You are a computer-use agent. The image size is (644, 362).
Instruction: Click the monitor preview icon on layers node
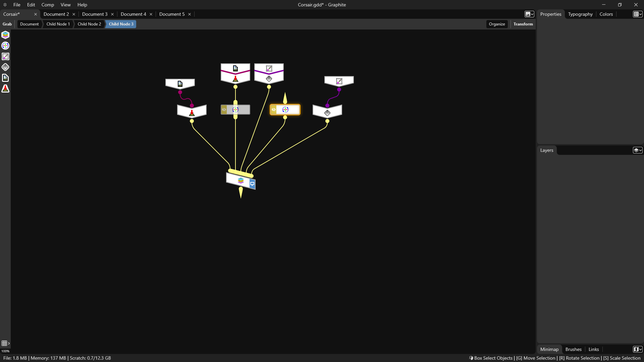(x=252, y=184)
